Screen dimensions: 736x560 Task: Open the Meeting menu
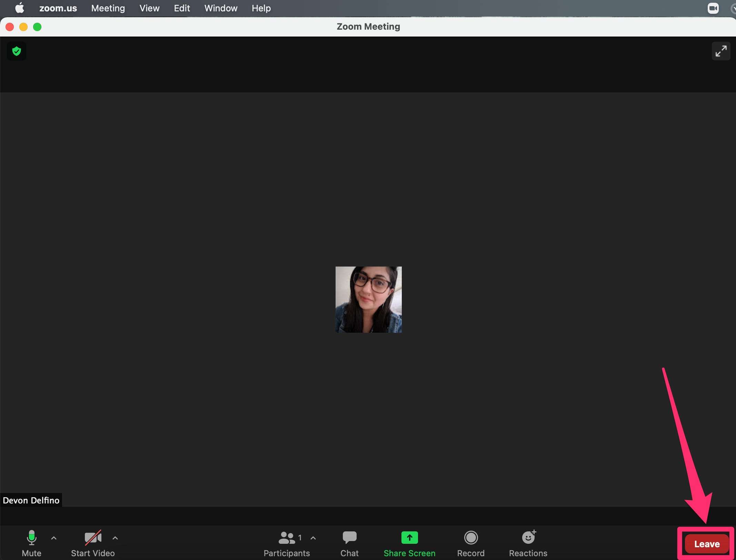pos(108,8)
